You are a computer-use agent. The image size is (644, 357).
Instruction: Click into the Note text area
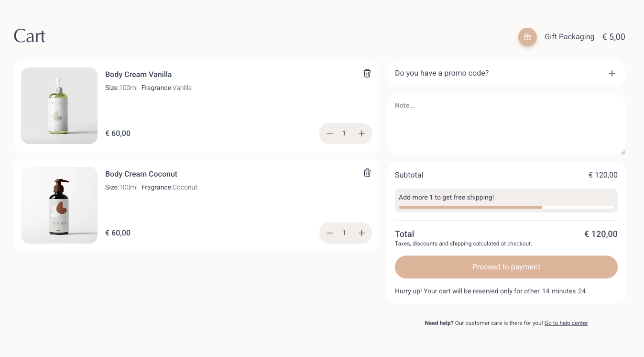[x=506, y=123]
